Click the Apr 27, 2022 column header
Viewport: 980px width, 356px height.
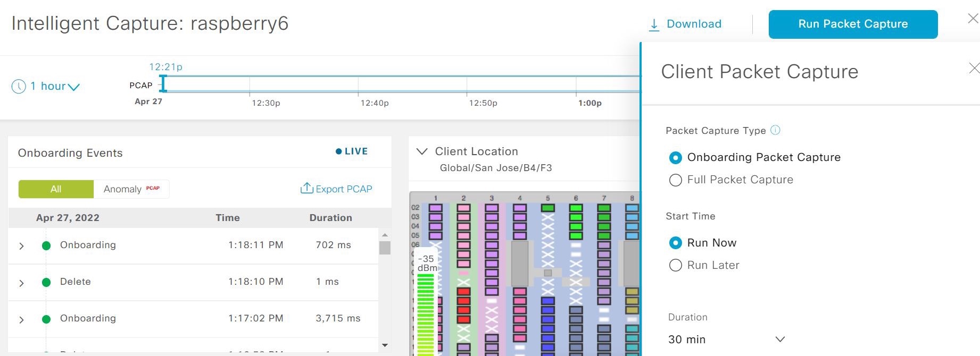click(x=68, y=218)
